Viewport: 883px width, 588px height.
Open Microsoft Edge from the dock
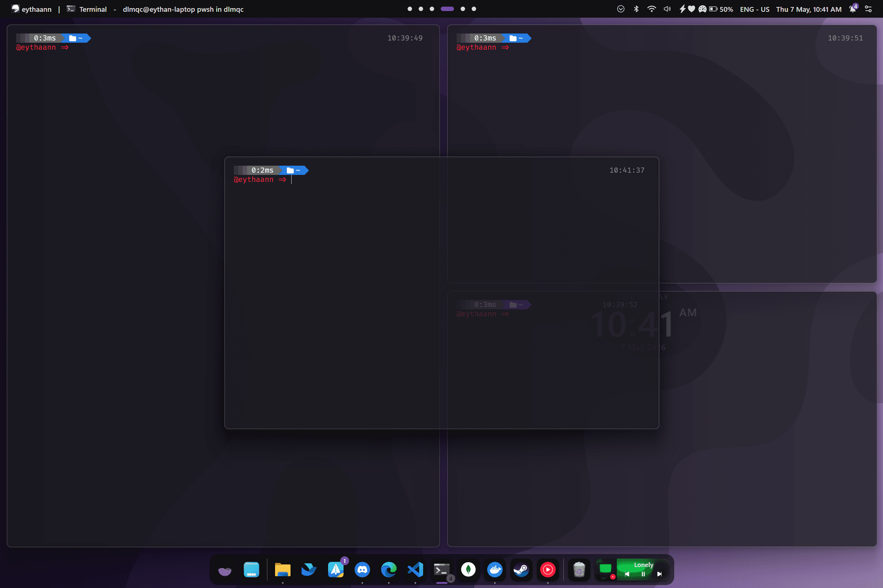[389, 570]
